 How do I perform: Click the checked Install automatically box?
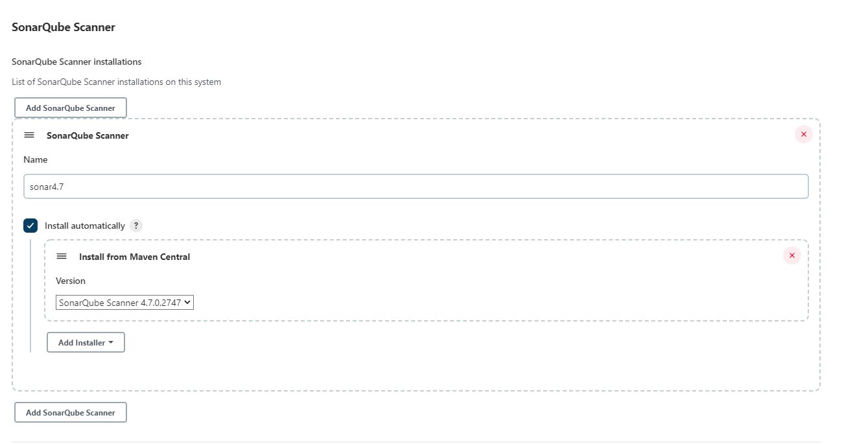pyautogui.click(x=30, y=226)
